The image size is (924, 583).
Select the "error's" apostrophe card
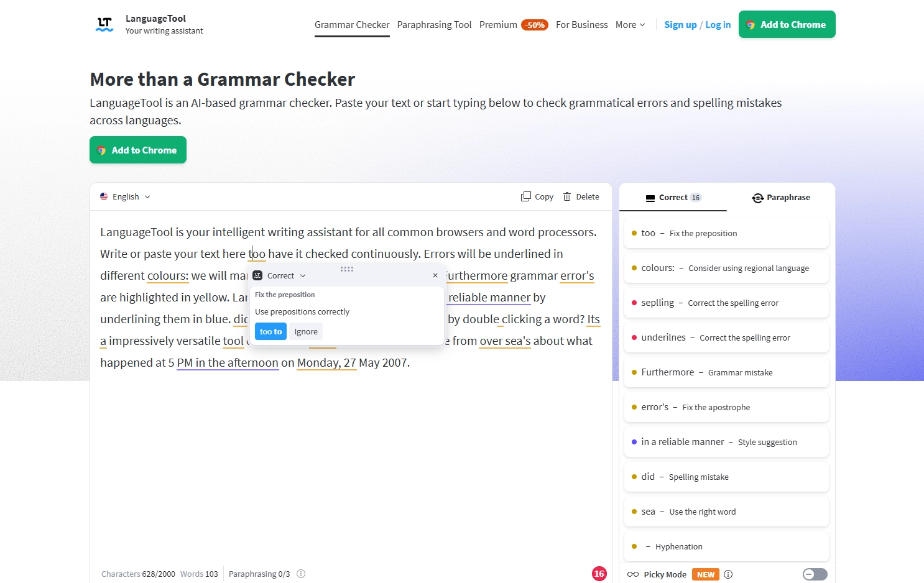click(726, 407)
